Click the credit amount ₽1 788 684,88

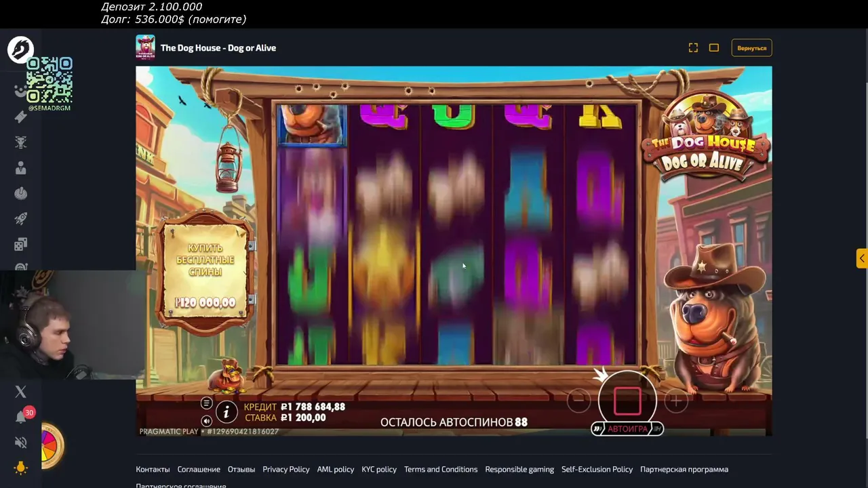[x=313, y=407]
